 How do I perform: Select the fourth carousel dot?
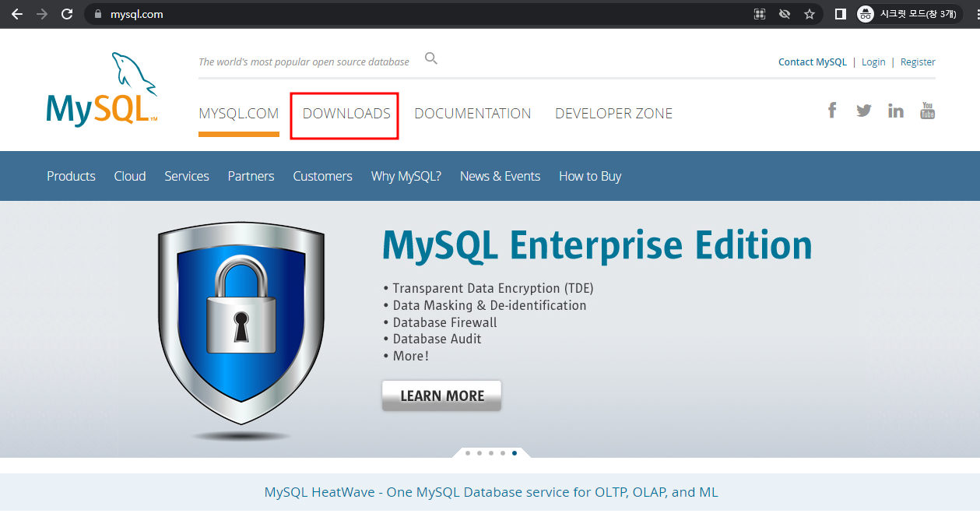coord(502,452)
